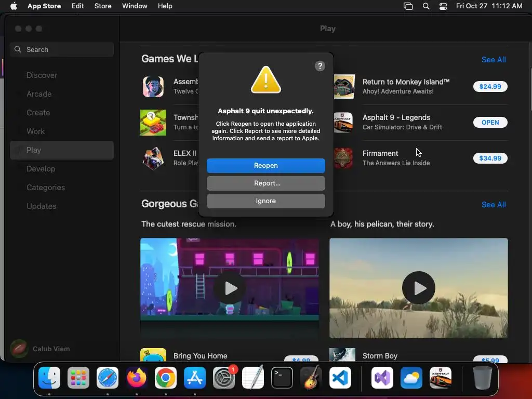The height and width of the screenshot is (399, 532).
Task: Open Firefox from the Dock
Action: [x=137, y=378]
